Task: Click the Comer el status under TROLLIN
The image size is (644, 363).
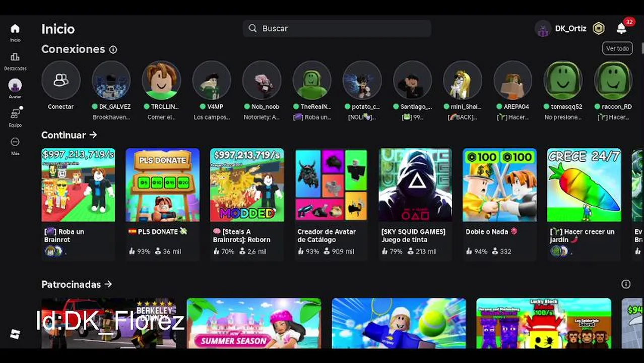Action: [161, 117]
